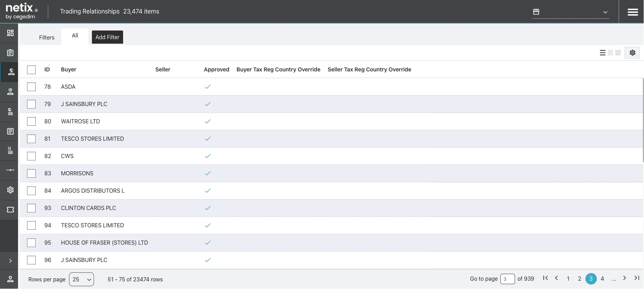Screen dimensions: 644x289
Task: Check the ASDA row checkbox
Action: pyautogui.click(x=32, y=87)
